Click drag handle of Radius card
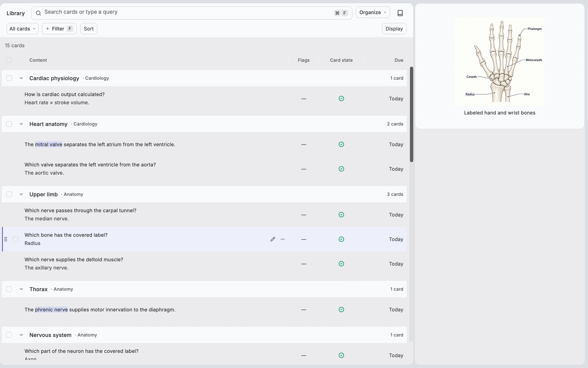 point(6,239)
